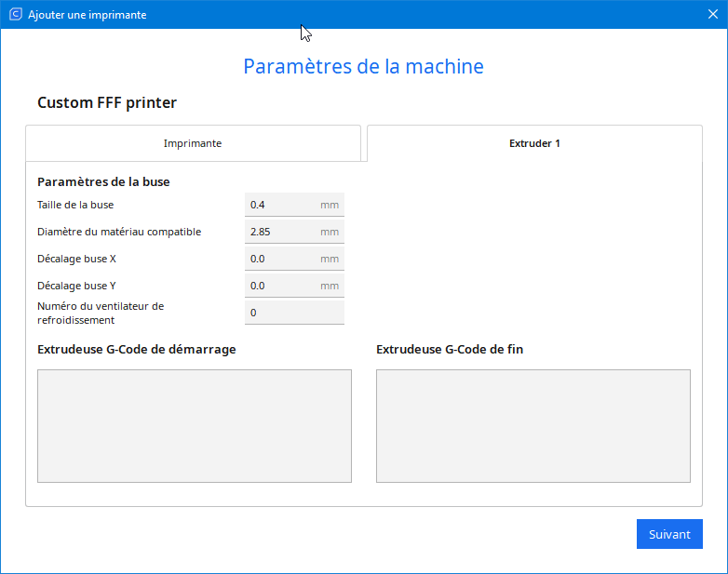This screenshot has width=728, height=574.
Task: Click the Taille de la buse label
Action: 75,205
